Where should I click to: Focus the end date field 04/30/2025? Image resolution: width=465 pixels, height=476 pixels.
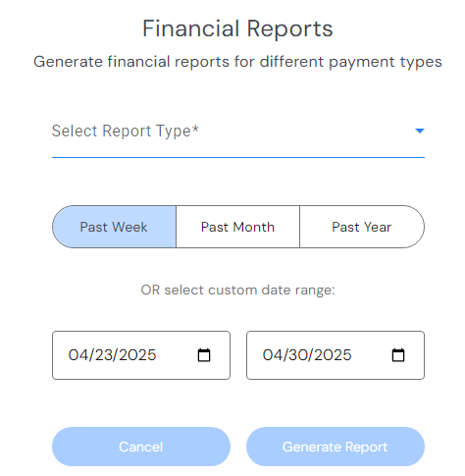336,355
